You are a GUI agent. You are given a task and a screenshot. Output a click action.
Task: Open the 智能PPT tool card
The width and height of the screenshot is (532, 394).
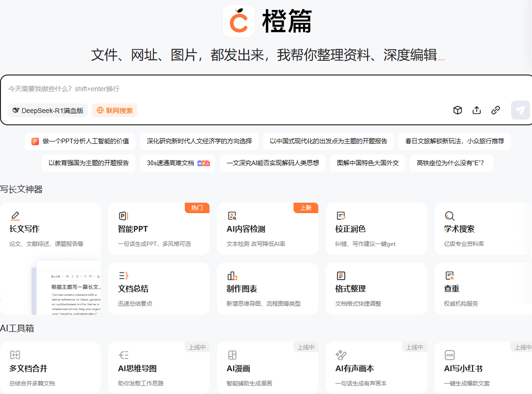click(x=159, y=229)
